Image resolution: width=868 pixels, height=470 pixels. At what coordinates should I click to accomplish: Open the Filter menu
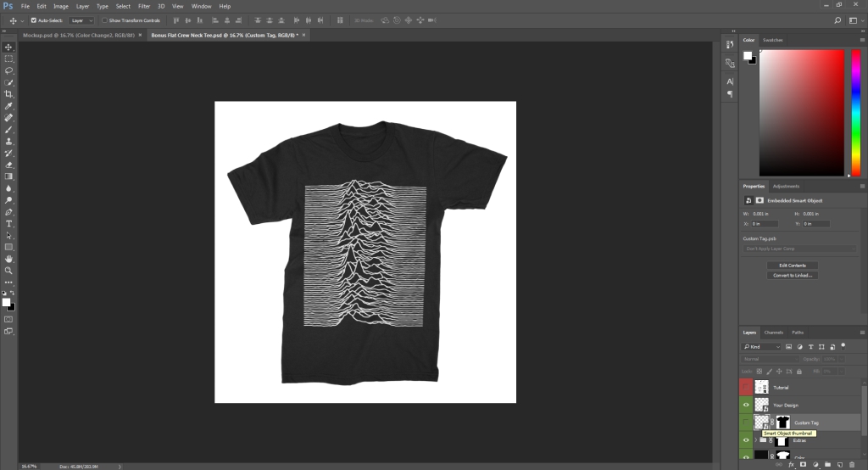tap(144, 6)
